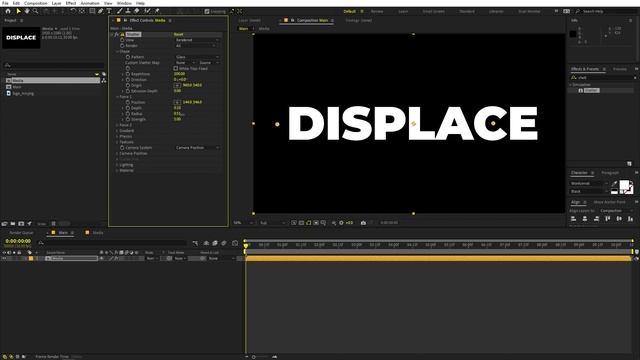Hide the Media layer eye in timeline

pyautogui.click(x=4, y=258)
